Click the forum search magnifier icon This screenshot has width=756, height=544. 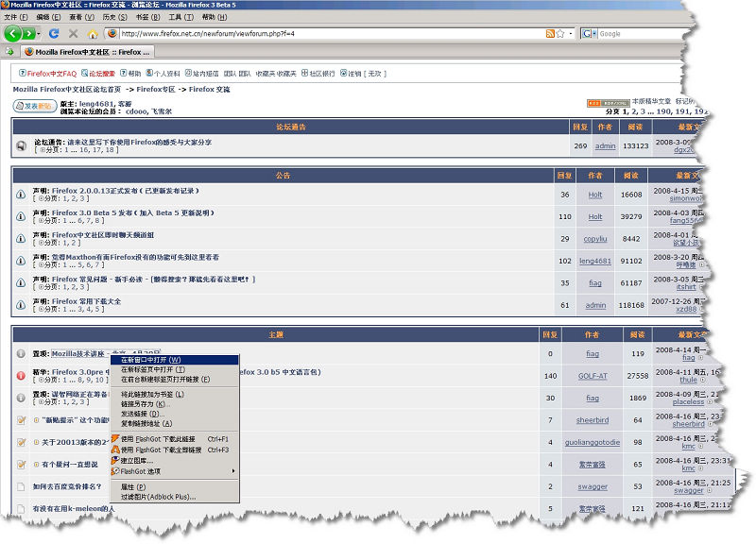pyautogui.click(x=84, y=74)
